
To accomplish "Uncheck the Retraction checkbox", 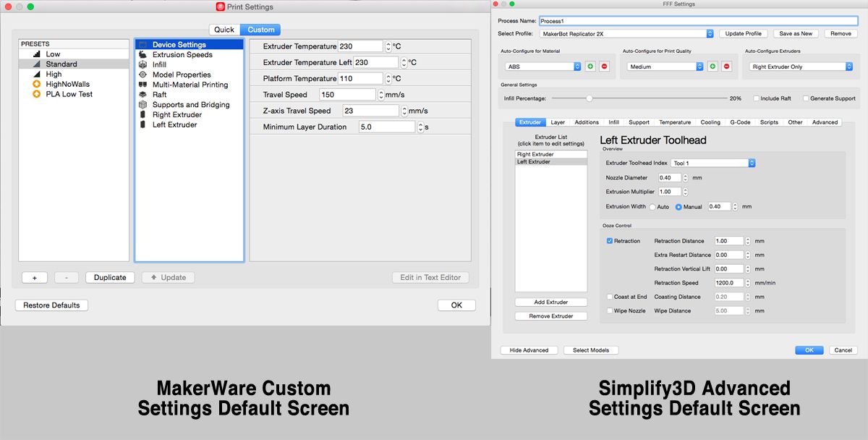I will pyautogui.click(x=610, y=241).
